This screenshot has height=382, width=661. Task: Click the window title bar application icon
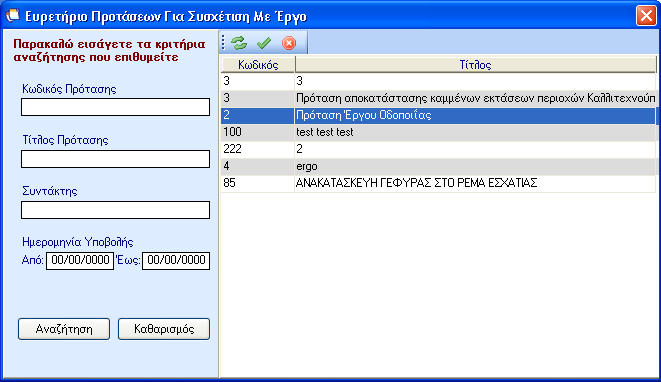point(13,16)
